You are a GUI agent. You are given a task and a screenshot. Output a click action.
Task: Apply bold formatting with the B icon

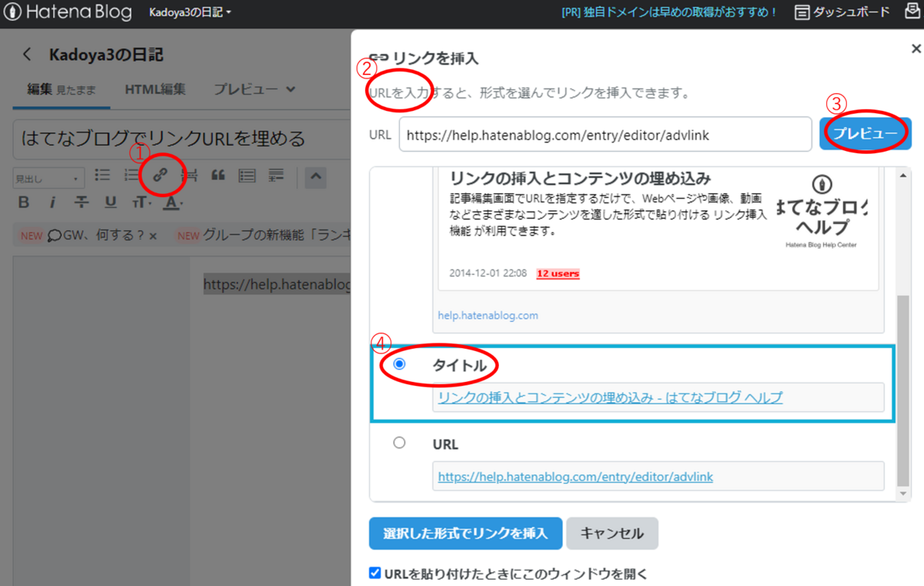23,202
